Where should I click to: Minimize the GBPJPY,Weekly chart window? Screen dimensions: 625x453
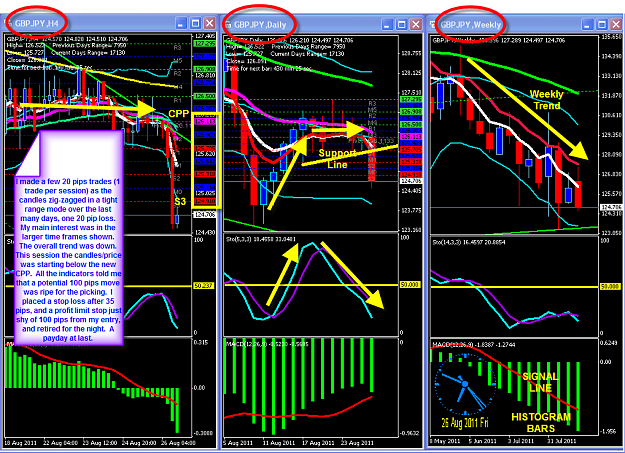[x=588, y=25]
